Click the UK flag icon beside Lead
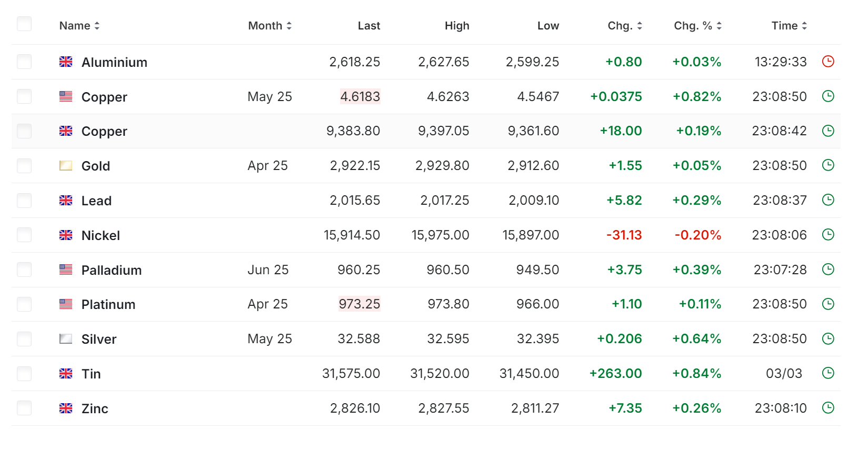 pos(66,201)
